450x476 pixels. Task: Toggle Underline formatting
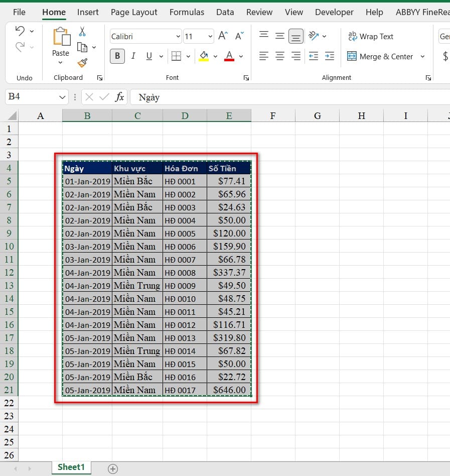click(149, 56)
